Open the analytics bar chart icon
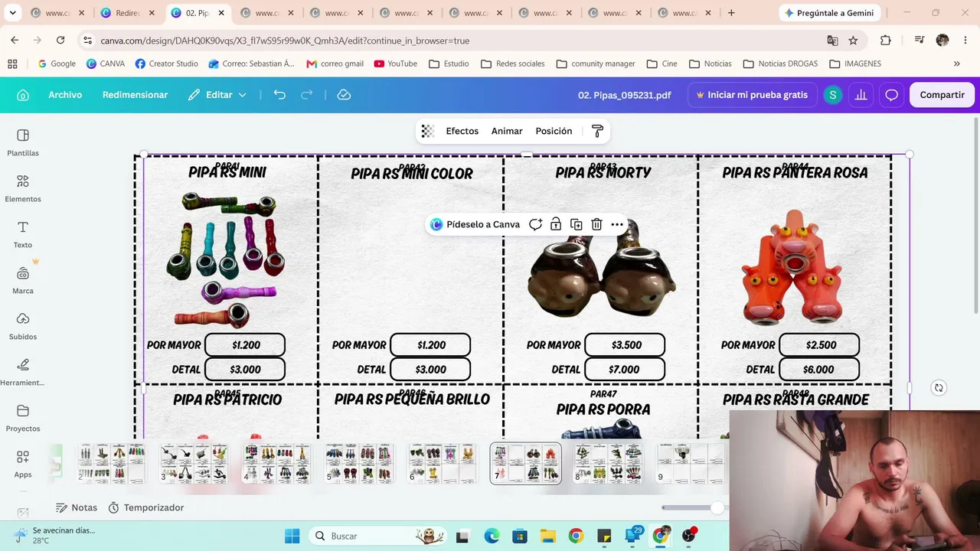This screenshot has width=980, height=551. (x=861, y=95)
